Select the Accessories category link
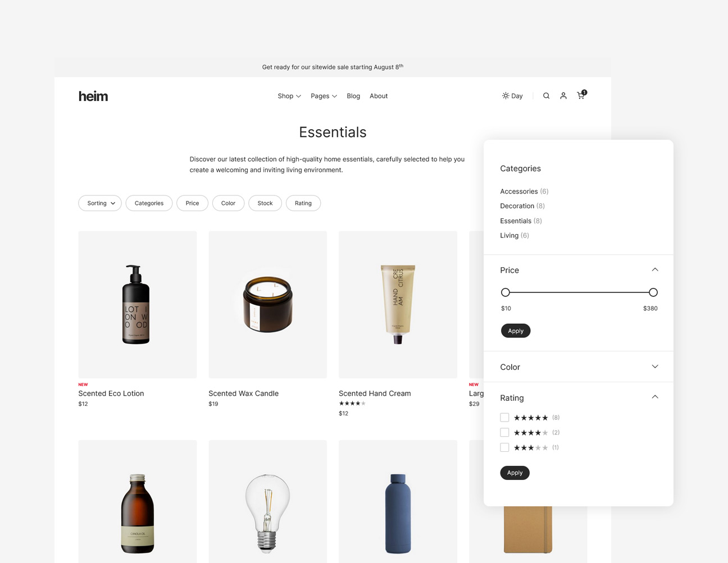728x563 pixels. click(x=524, y=191)
